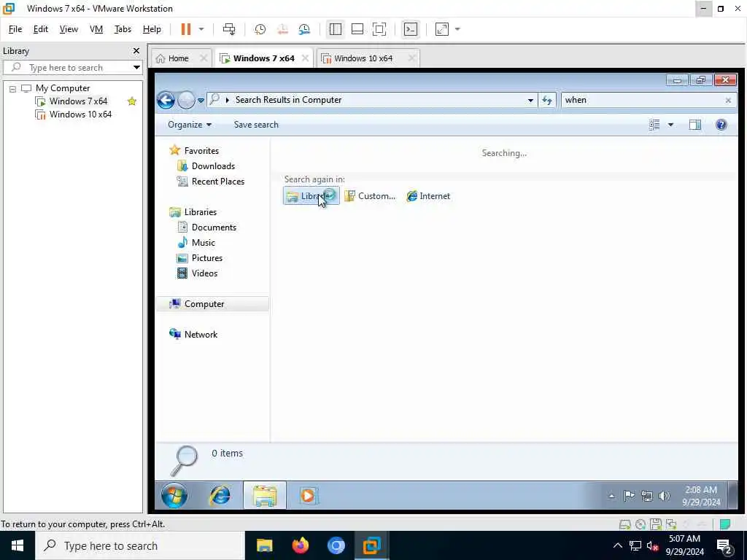Click the address bar Search Results in Computer
747x560 pixels.
pos(288,100)
